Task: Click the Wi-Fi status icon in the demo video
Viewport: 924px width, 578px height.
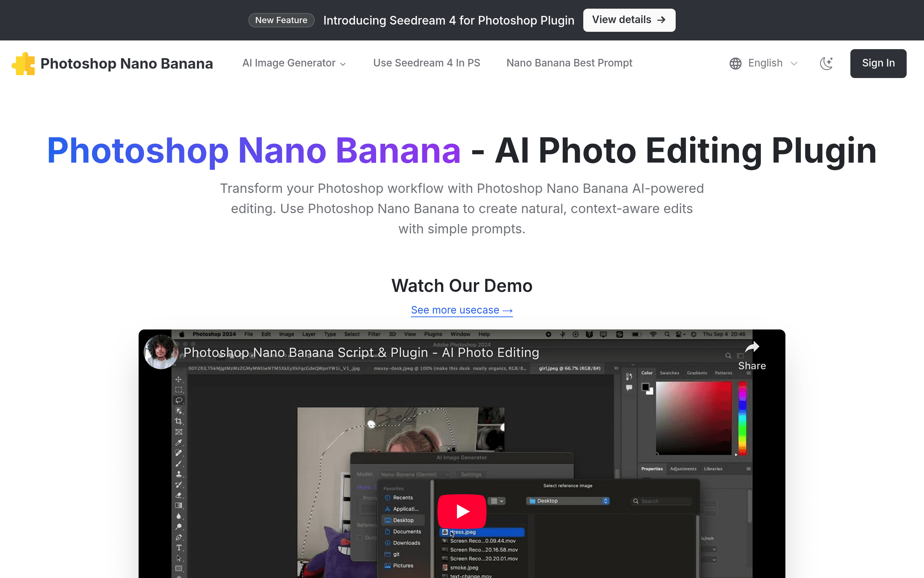Action: (x=653, y=334)
